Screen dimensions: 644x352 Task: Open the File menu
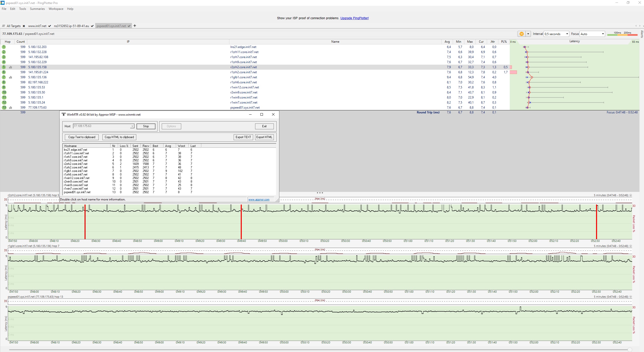tap(4, 9)
